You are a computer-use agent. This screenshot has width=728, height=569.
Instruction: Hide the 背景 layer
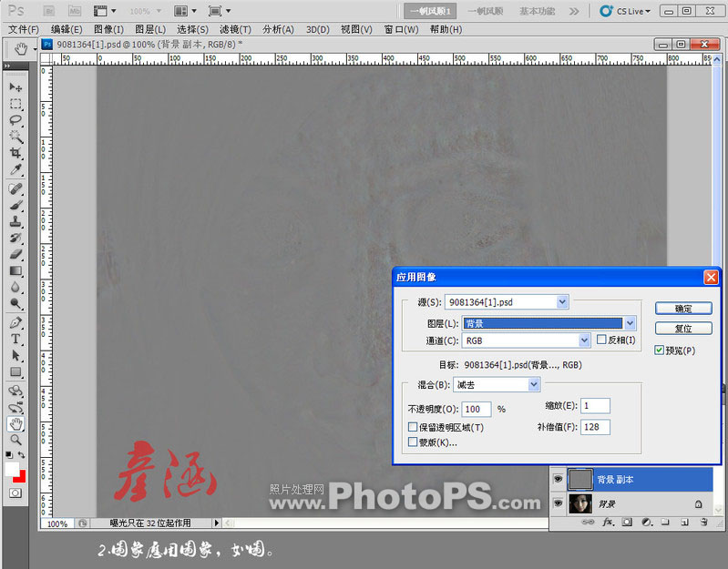click(x=558, y=503)
